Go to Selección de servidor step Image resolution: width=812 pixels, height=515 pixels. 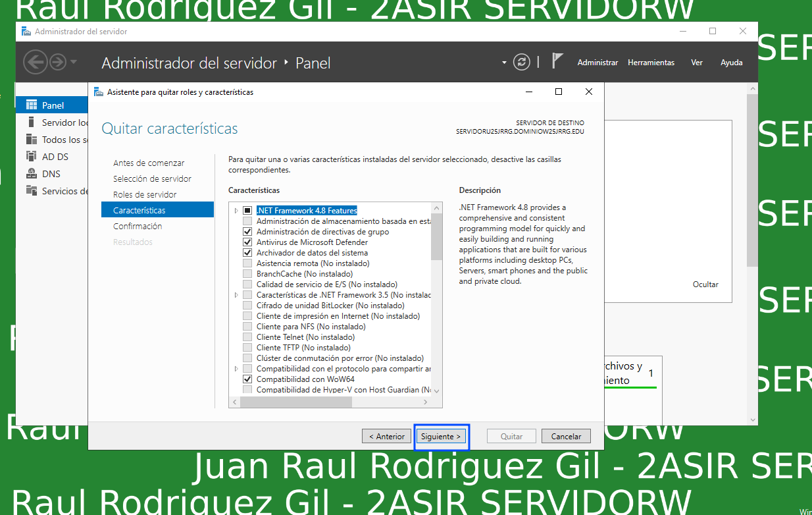(x=152, y=178)
